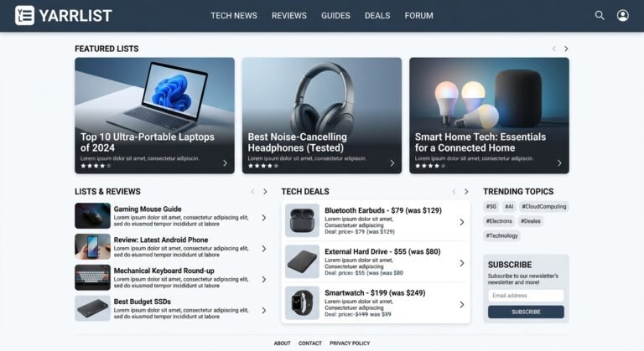Click the 'Gaming Mouse Guide' title
Screen dimensions: 644x351
point(148,209)
